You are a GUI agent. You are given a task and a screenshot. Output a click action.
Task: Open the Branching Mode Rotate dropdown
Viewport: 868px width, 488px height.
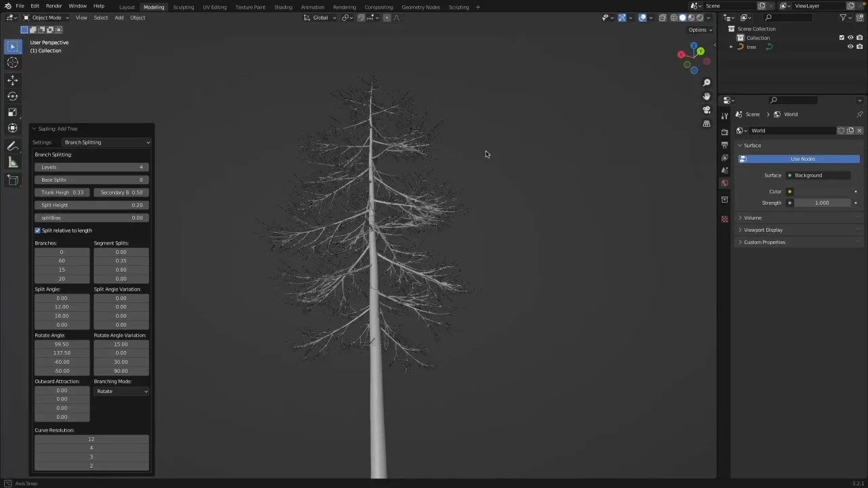[x=121, y=391]
